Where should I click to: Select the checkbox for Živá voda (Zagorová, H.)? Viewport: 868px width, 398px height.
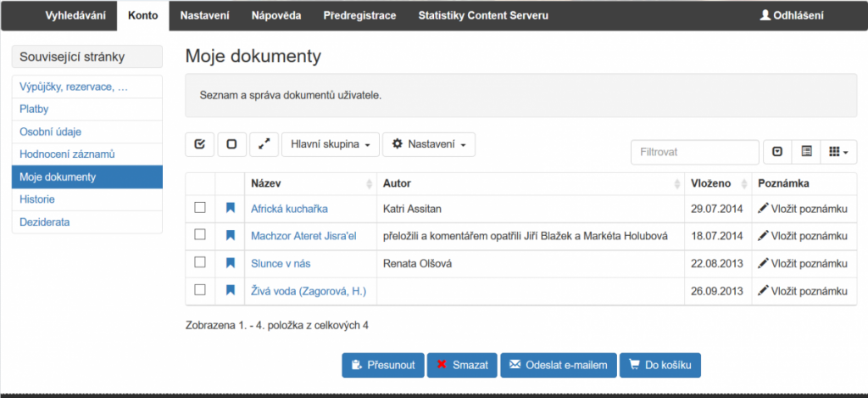pyautogui.click(x=200, y=290)
